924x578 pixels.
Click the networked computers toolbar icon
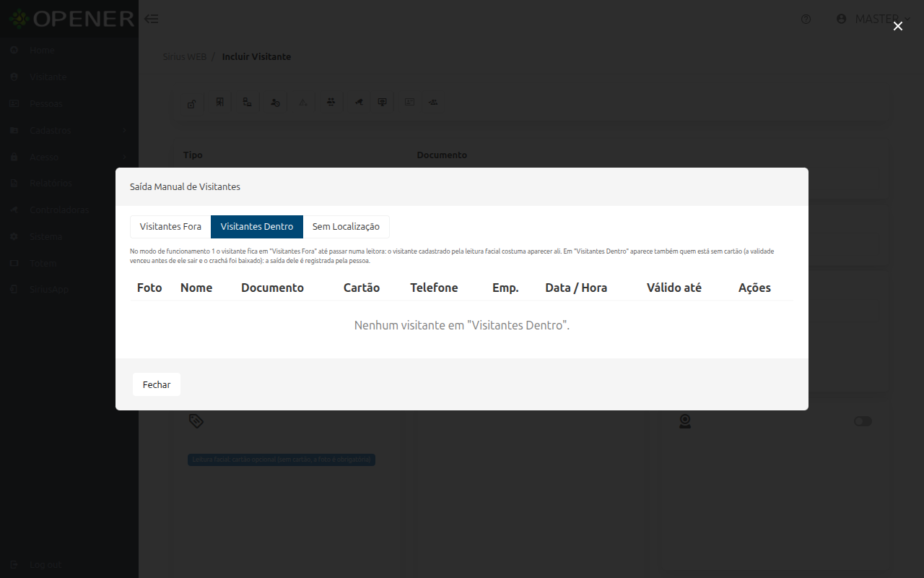pos(247,102)
